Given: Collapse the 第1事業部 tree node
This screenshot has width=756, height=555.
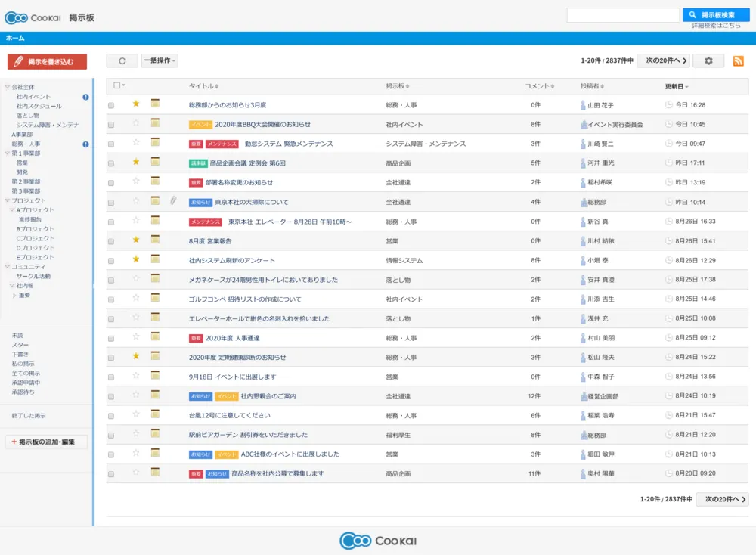Looking at the screenshot, I should [8, 153].
